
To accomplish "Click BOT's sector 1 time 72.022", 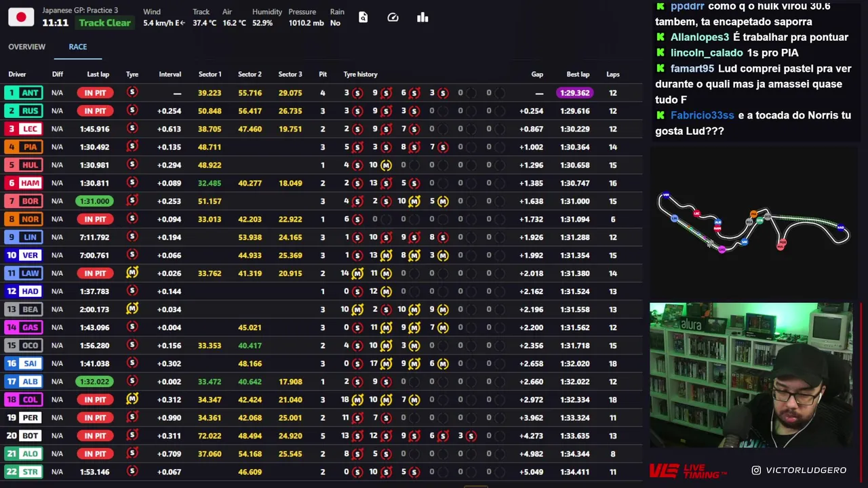I will point(210,436).
